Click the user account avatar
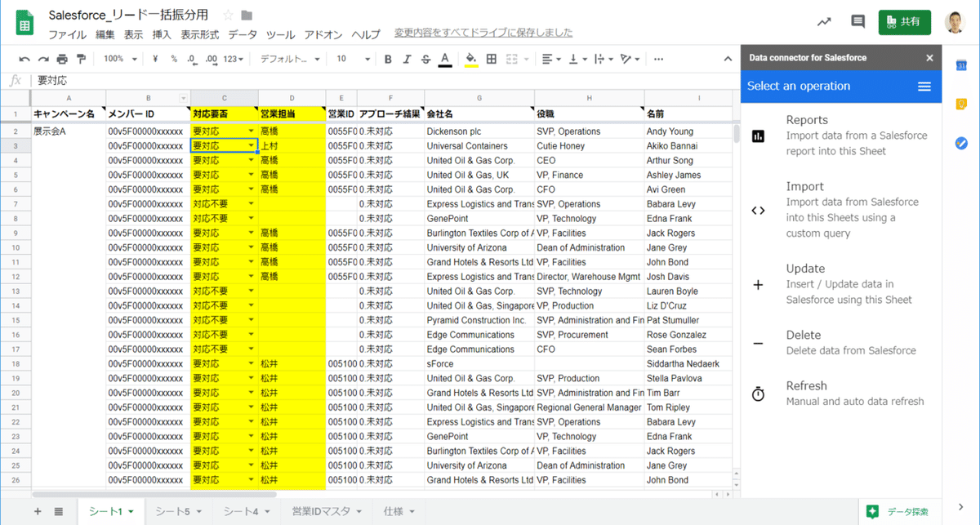This screenshot has width=980, height=525. click(955, 22)
